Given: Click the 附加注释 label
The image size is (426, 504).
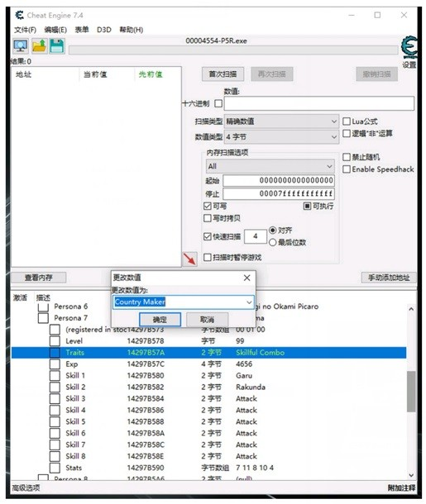Looking at the screenshot, I should (x=401, y=488).
